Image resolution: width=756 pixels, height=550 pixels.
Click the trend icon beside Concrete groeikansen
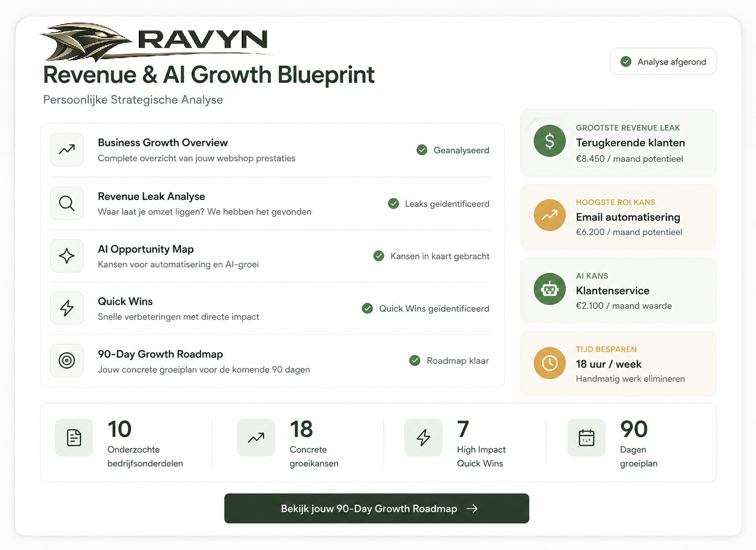click(x=256, y=437)
